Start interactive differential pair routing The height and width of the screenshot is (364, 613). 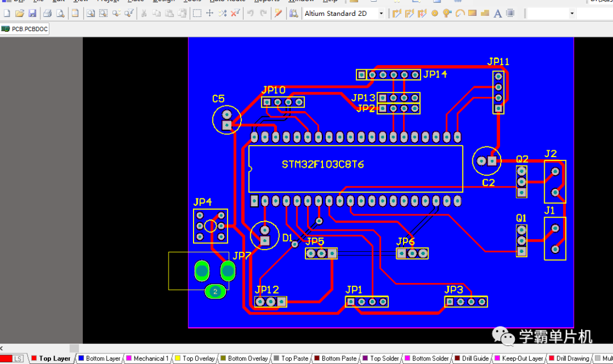422,14
